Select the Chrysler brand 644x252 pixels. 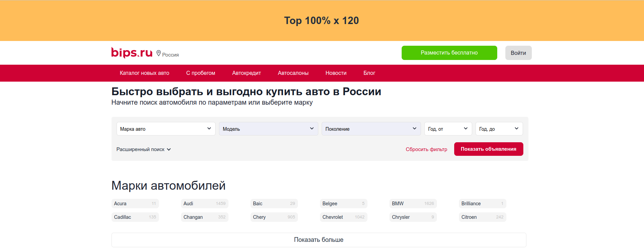413,217
